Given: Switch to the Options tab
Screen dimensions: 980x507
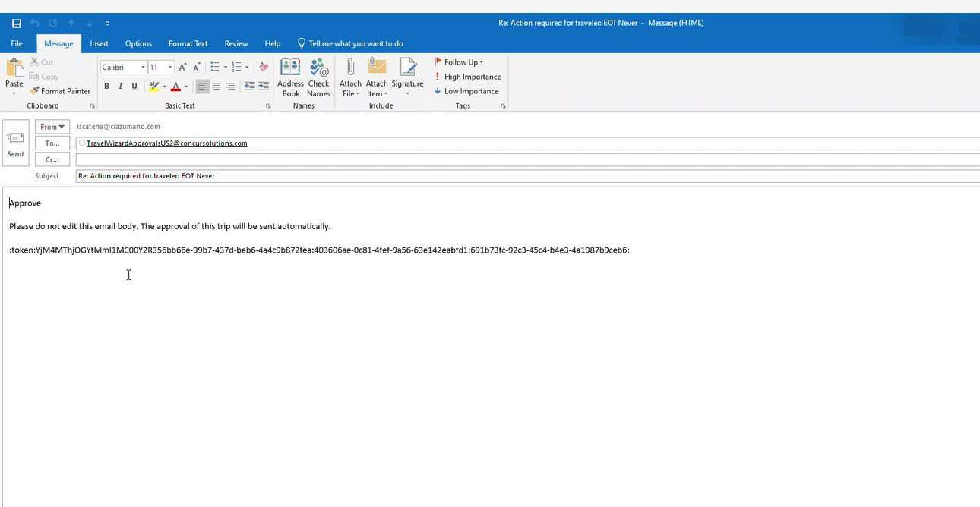Looking at the screenshot, I should (138, 43).
